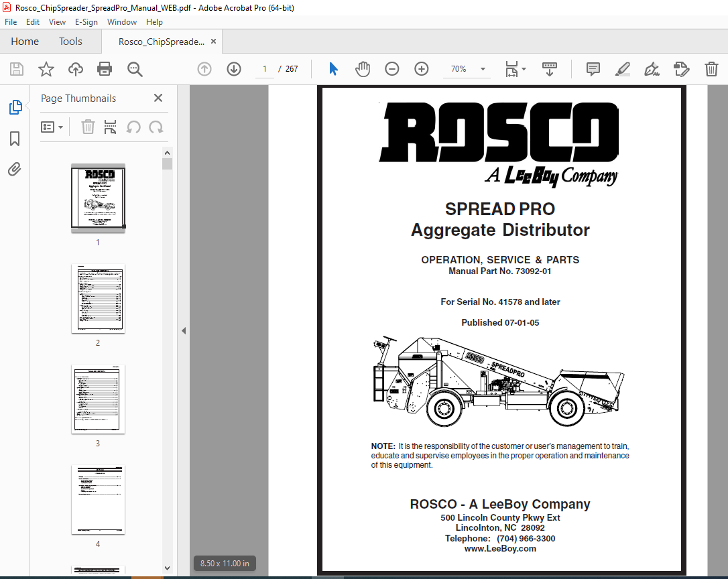Click the scrolling mode keyboard-arrow icon

pos(549,69)
